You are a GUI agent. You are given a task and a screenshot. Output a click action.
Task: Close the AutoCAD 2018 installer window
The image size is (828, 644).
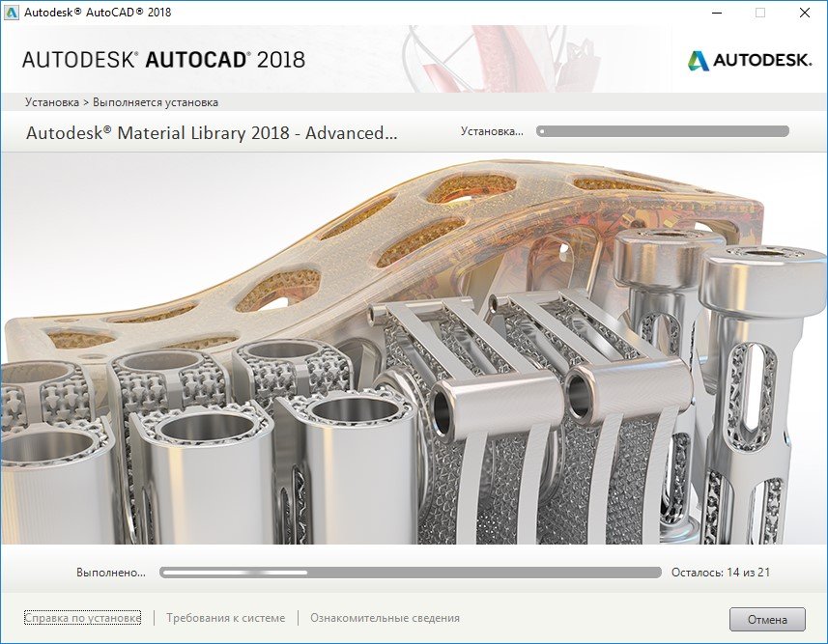click(804, 13)
